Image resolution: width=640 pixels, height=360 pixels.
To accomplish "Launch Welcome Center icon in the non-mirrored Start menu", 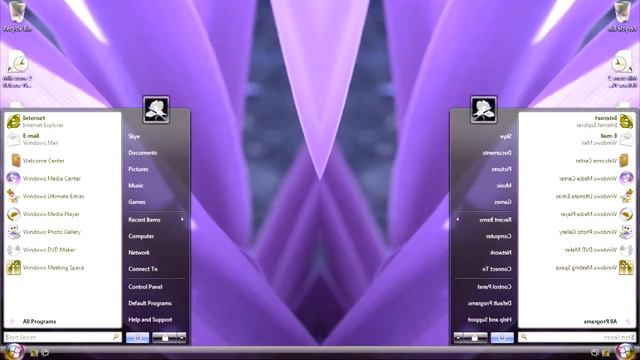I will 16,160.
